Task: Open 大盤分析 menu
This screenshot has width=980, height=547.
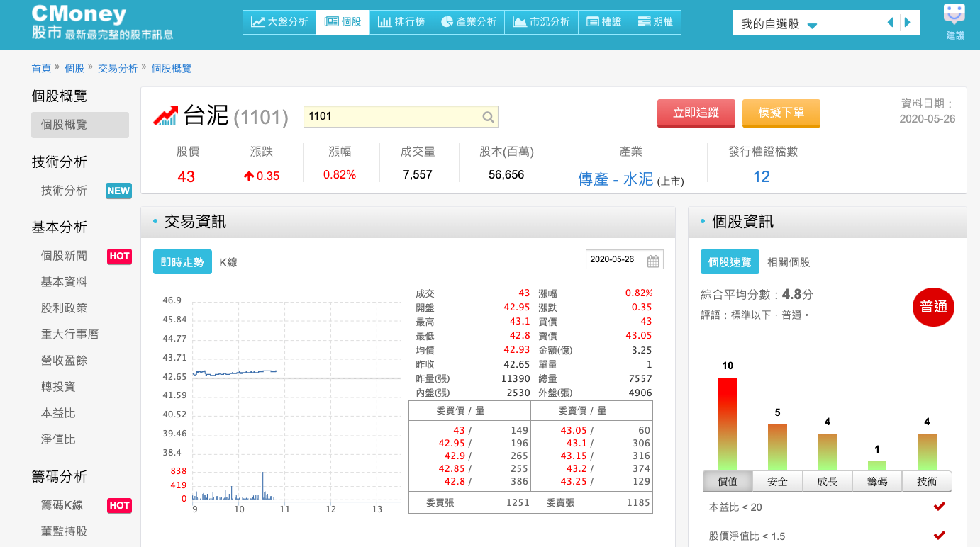Action: (279, 22)
